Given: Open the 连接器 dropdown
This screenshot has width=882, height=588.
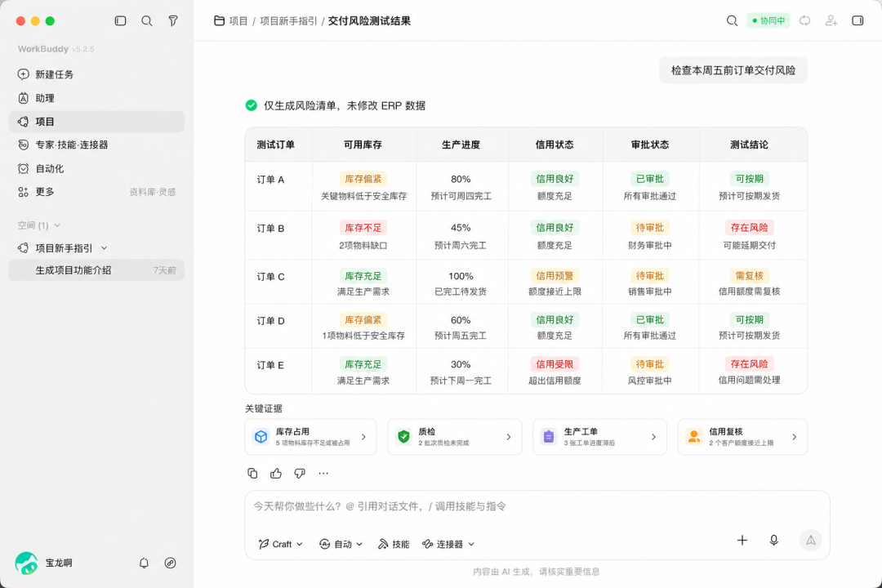Looking at the screenshot, I should coord(448,544).
